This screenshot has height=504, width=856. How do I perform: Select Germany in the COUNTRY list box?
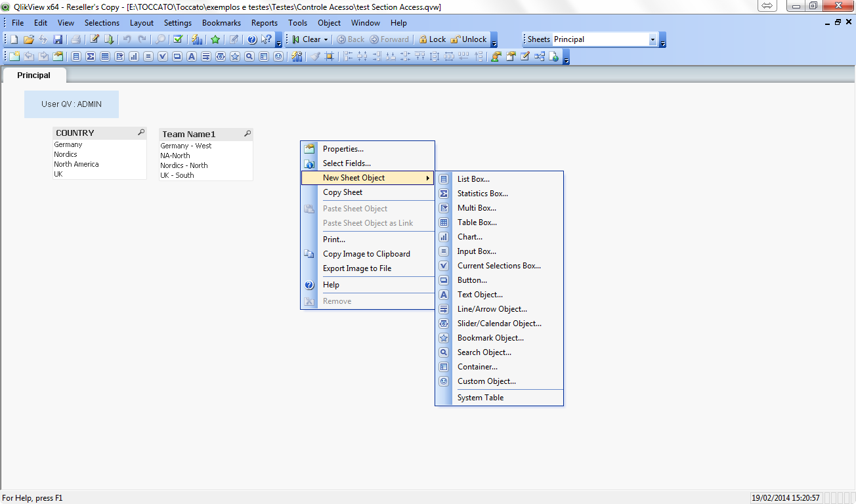(x=68, y=144)
